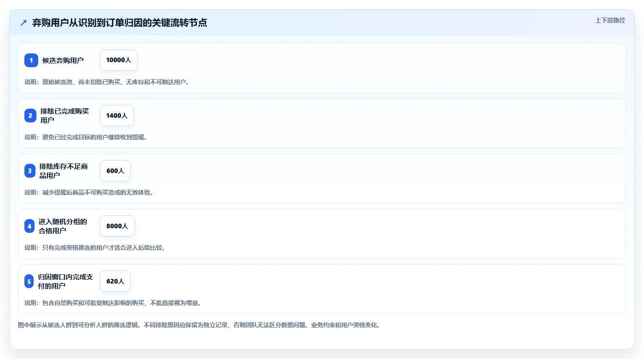The height and width of the screenshot is (359, 644).
Task: Click the footer paragraph beginning 图中展示从候选人群
Action: (199, 325)
